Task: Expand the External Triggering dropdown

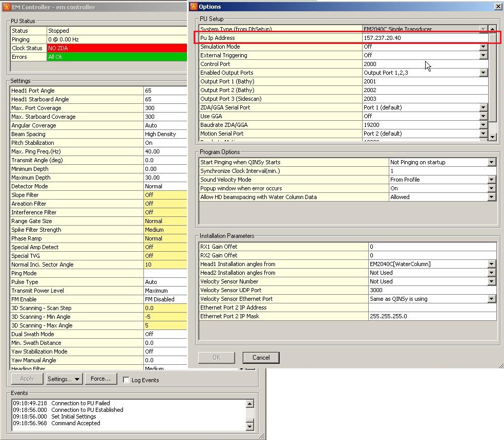Action: (x=483, y=56)
